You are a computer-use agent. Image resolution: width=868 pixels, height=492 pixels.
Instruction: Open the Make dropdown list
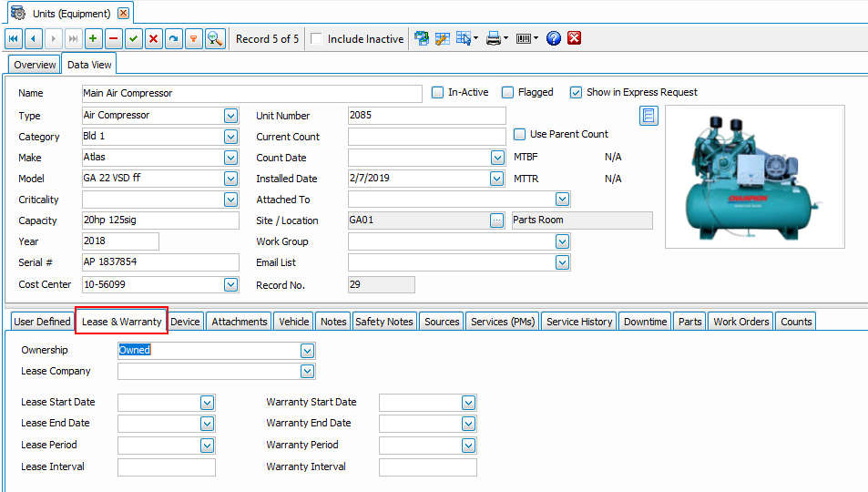(230, 158)
